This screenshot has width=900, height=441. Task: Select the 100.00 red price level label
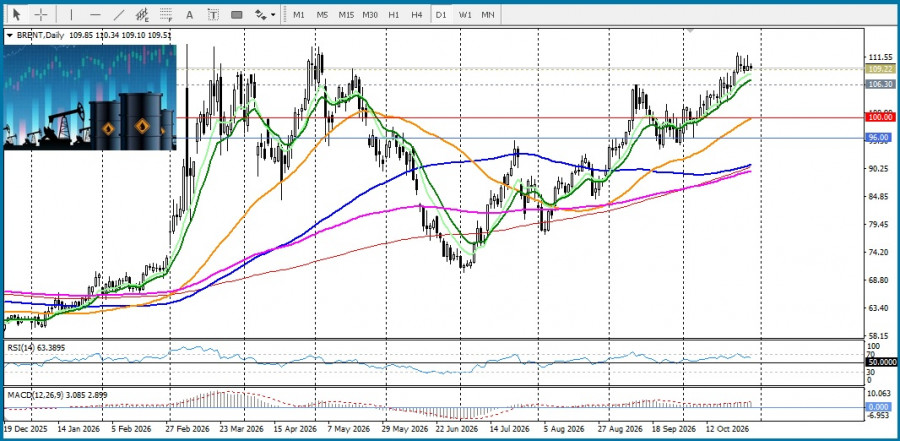(880, 117)
